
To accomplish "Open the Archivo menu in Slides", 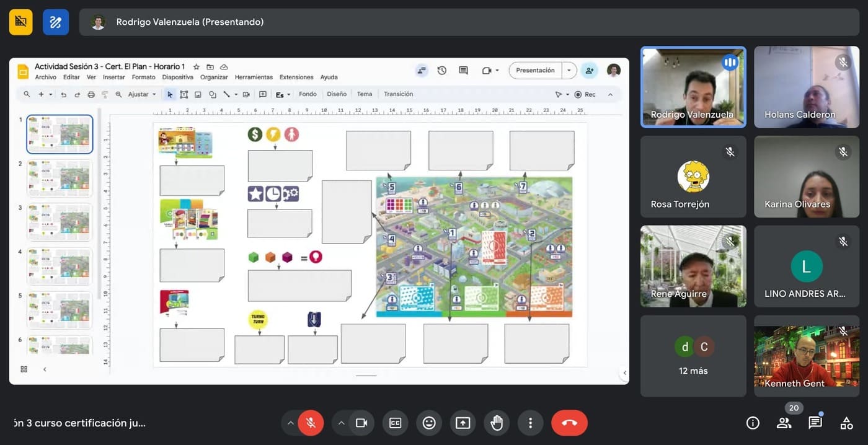I will (x=46, y=77).
